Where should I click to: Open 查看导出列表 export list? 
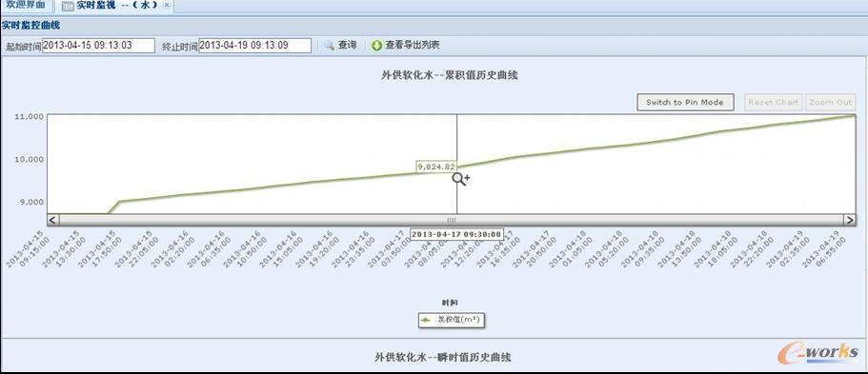pos(406,46)
